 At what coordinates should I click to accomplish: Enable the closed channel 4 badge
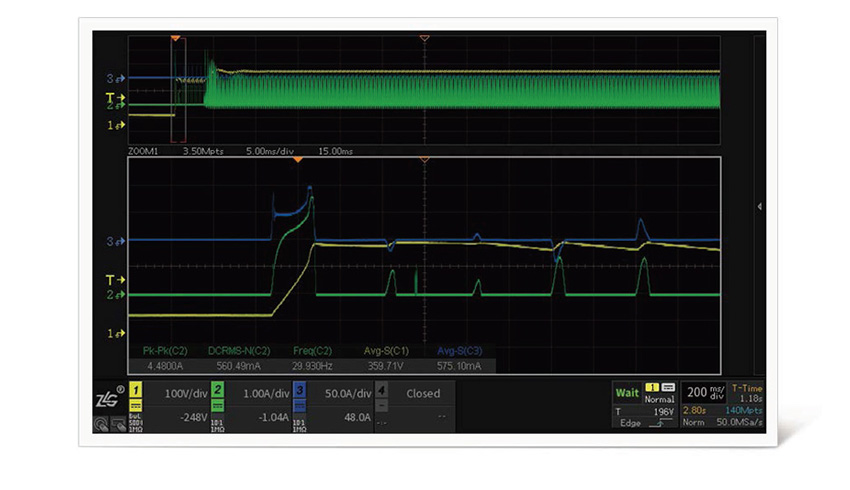point(381,390)
